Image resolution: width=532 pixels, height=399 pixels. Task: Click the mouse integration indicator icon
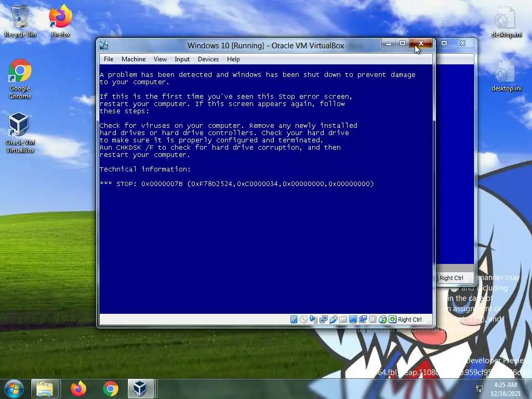383,320
